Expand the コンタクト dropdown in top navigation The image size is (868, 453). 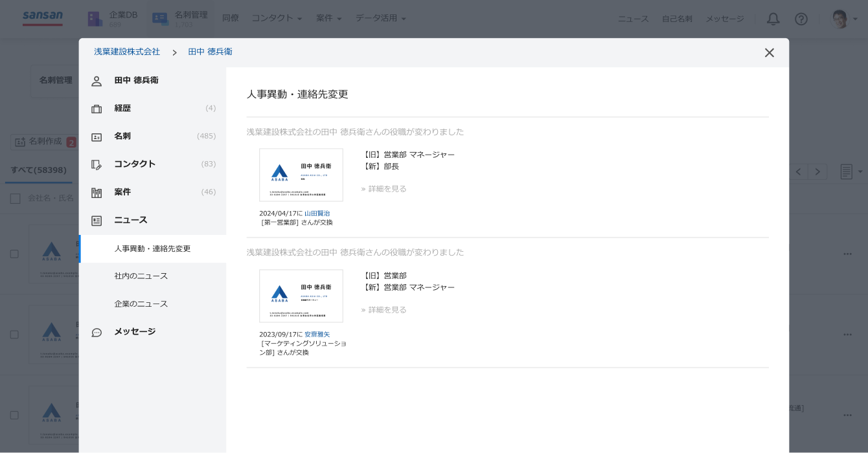277,18
